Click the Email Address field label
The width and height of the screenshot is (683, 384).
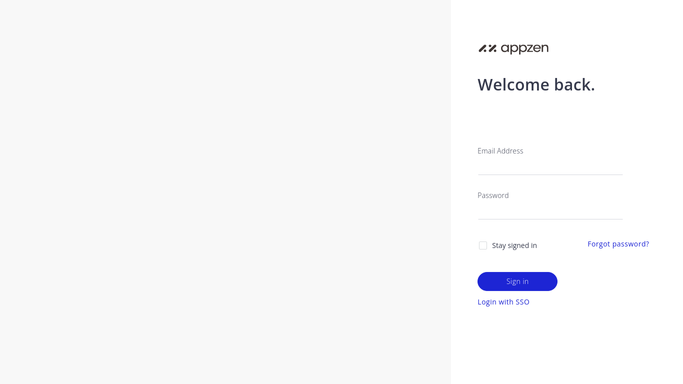500,151
